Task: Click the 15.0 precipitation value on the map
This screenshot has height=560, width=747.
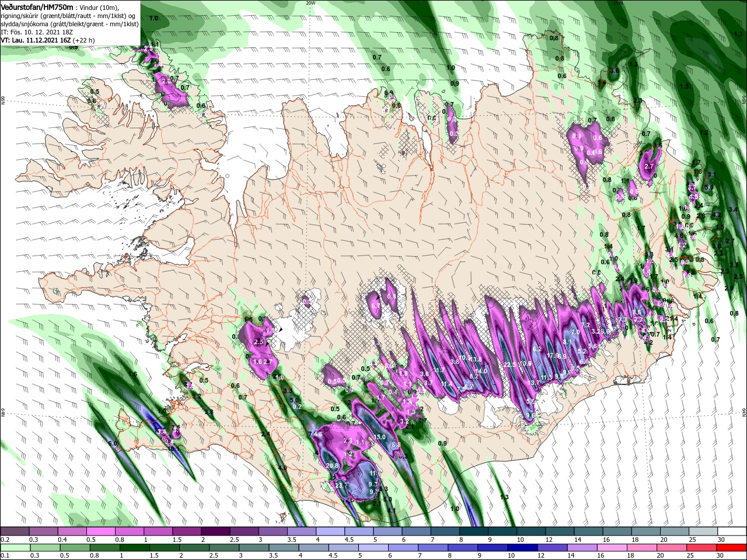Action: [x=380, y=437]
